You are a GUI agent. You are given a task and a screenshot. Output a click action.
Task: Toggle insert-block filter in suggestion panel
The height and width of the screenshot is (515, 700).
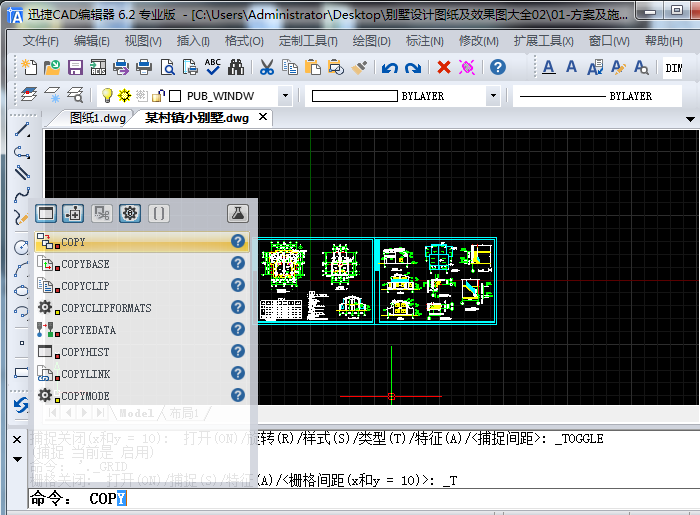pyautogui.click(x=73, y=213)
